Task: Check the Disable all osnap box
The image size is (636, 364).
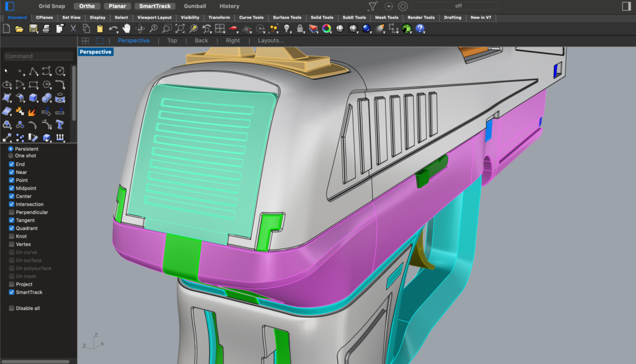Action: coord(11,308)
